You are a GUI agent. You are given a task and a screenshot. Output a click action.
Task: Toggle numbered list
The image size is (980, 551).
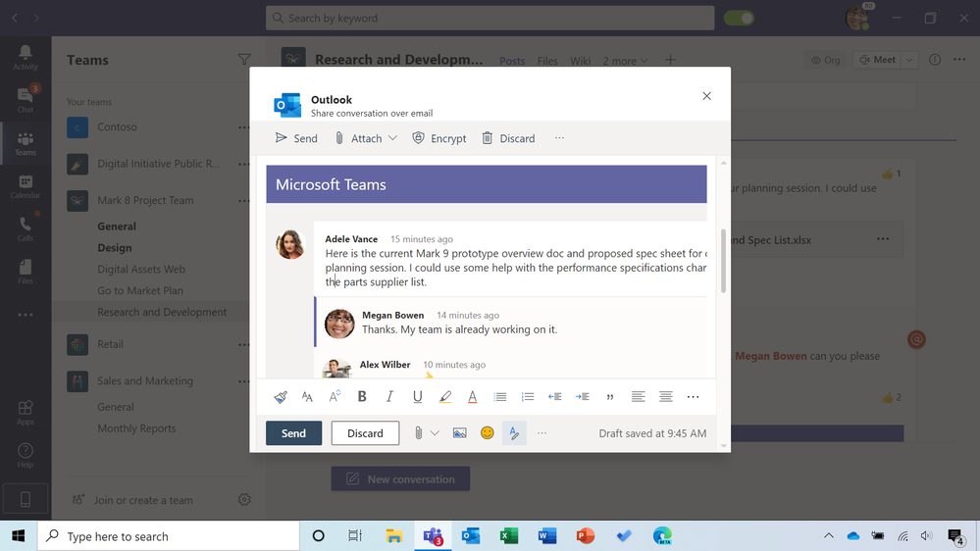point(528,397)
